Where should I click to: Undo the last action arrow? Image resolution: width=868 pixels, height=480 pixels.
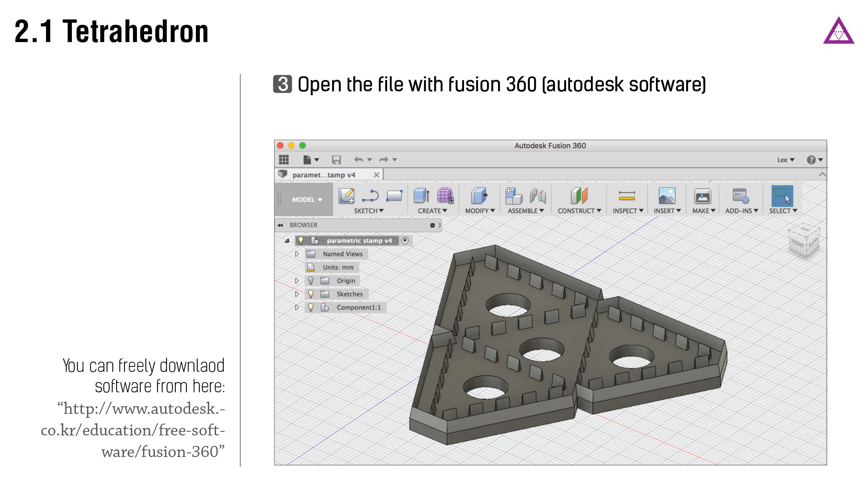[x=358, y=159]
